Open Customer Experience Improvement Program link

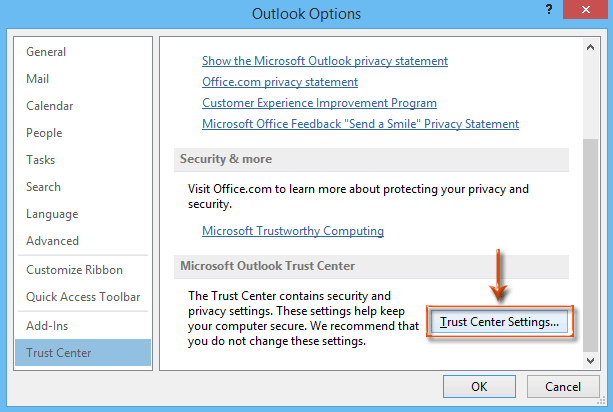(x=319, y=103)
